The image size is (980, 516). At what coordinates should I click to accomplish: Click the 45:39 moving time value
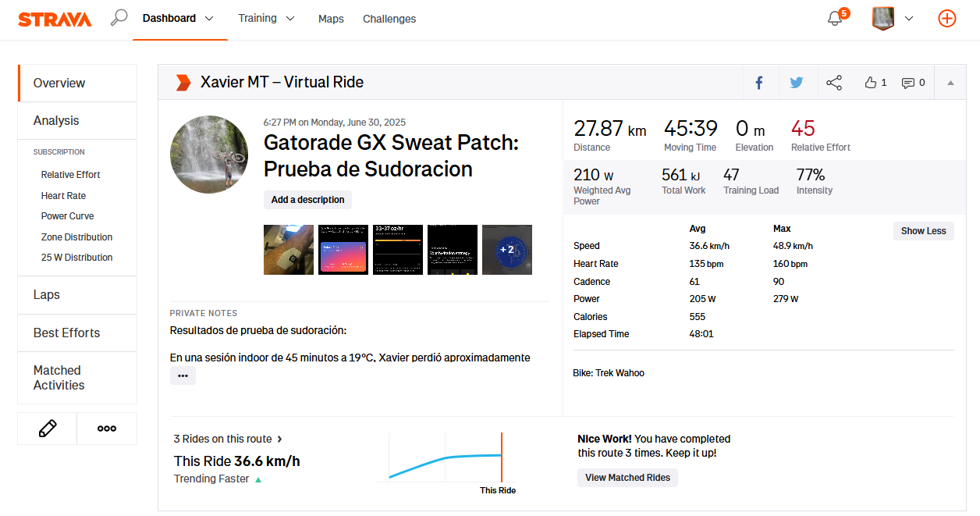(691, 129)
